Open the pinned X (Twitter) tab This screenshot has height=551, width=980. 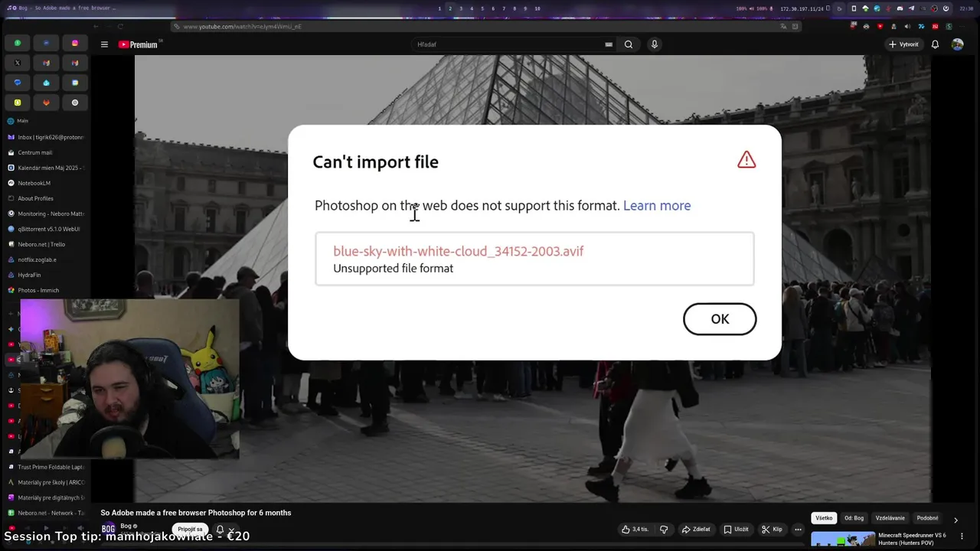tap(17, 63)
